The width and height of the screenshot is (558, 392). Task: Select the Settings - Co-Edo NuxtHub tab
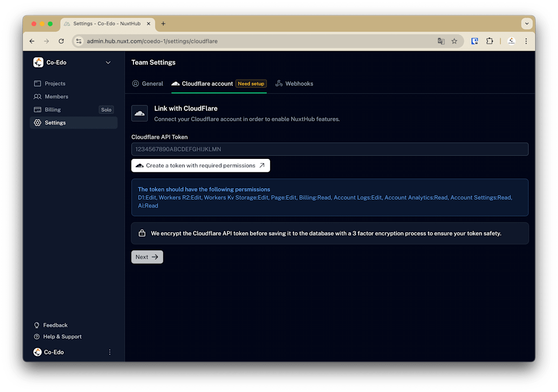pyautogui.click(x=108, y=24)
